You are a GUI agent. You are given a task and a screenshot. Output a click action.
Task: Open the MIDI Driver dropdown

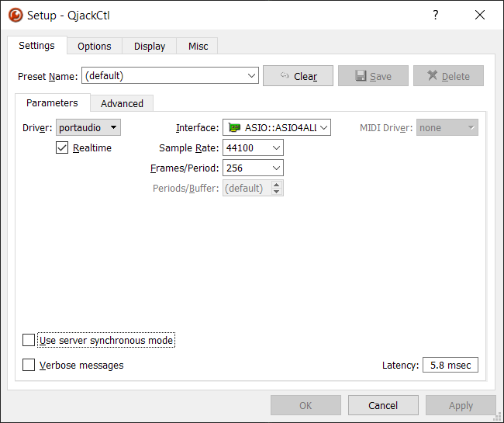tap(447, 128)
